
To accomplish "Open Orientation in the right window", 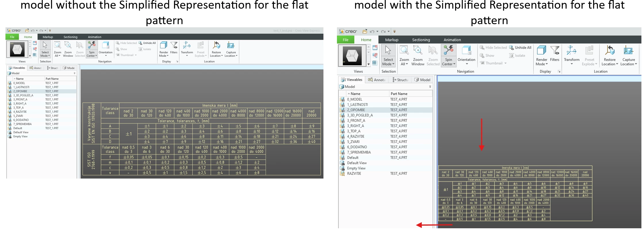I will (466, 55).
